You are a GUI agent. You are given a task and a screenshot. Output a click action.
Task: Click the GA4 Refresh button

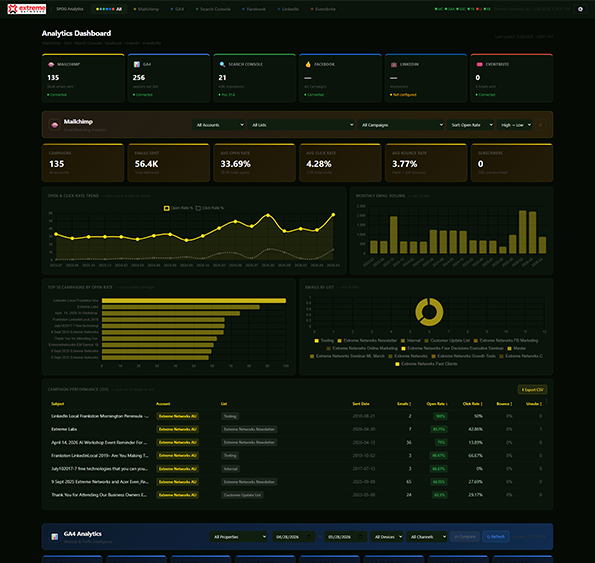click(496, 536)
